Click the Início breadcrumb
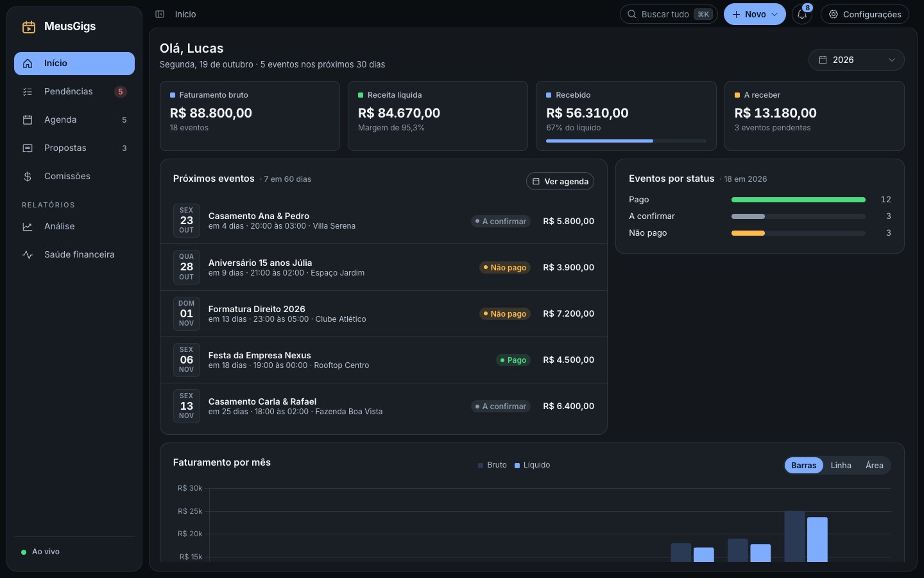 (185, 14)
